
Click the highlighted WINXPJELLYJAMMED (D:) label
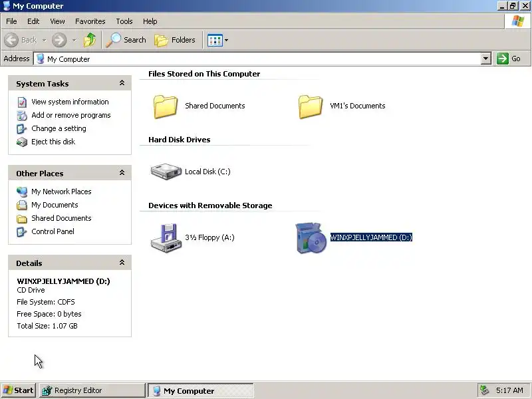371,237
